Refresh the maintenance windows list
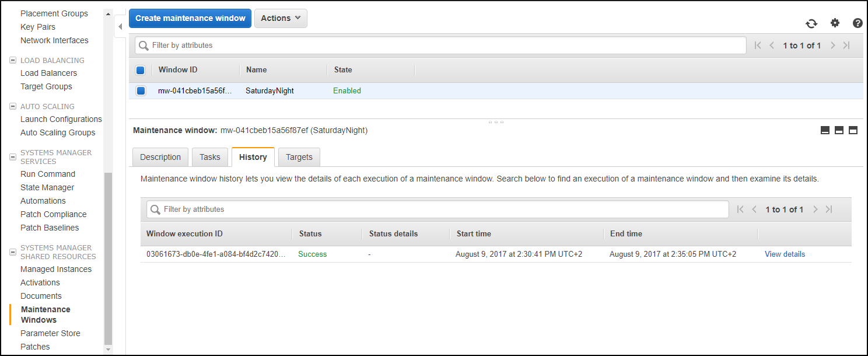868x356 pixels. 811,23
